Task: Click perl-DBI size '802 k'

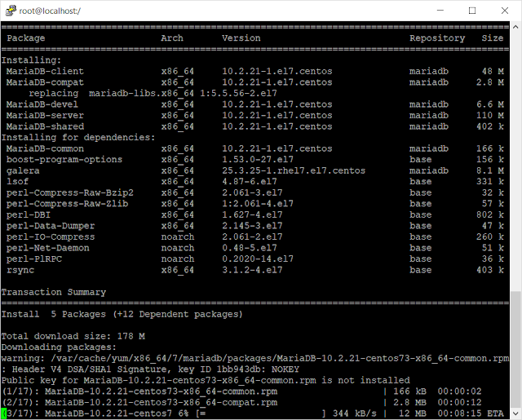Action: 489,214
